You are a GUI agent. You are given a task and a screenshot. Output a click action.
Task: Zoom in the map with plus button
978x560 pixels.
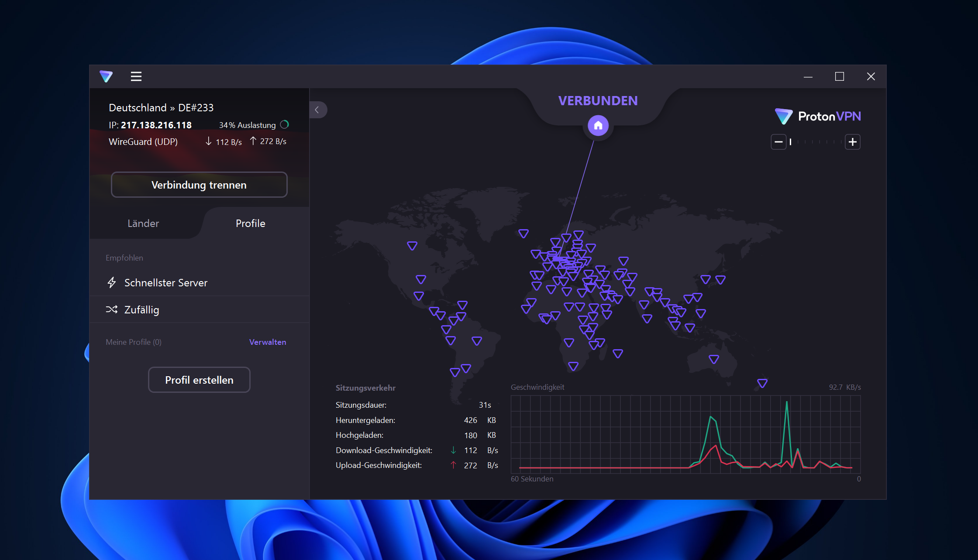[x=853, y=142]
